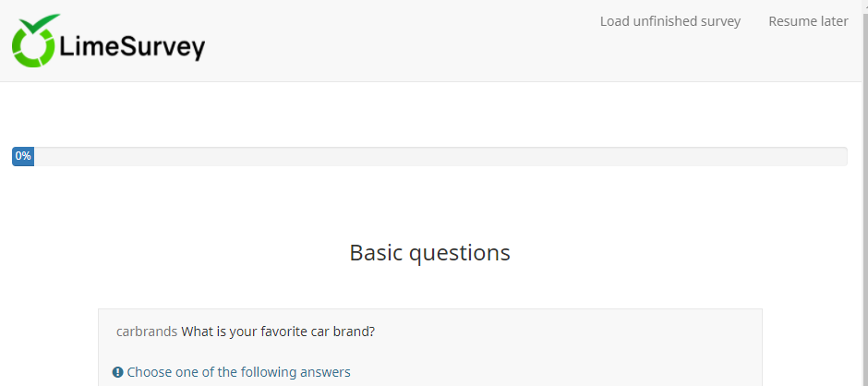868x386 pixels.
Task: Click the middle of the progress bar
Action: 429,156
